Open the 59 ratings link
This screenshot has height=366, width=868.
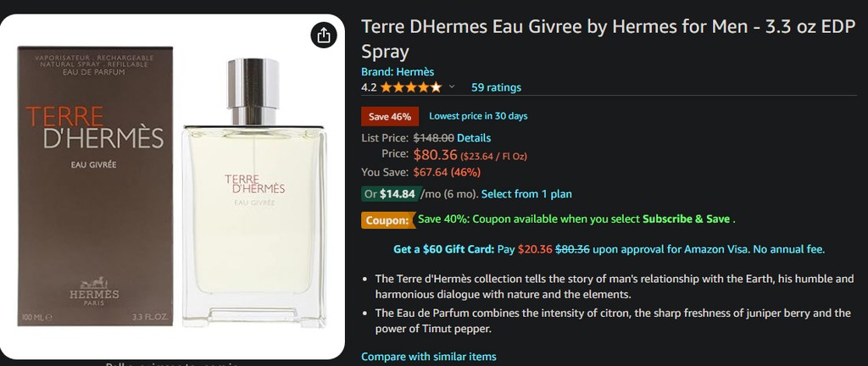[x=496, y=87]
